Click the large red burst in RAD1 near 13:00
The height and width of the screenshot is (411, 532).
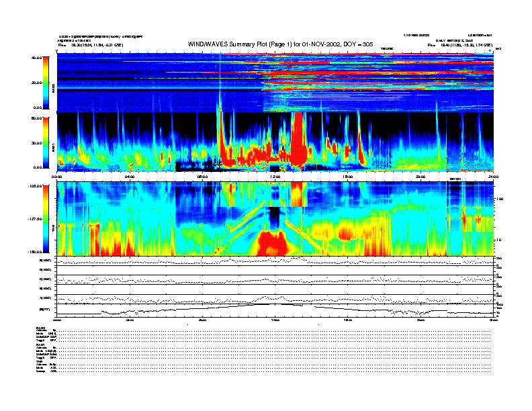point(299,139)
